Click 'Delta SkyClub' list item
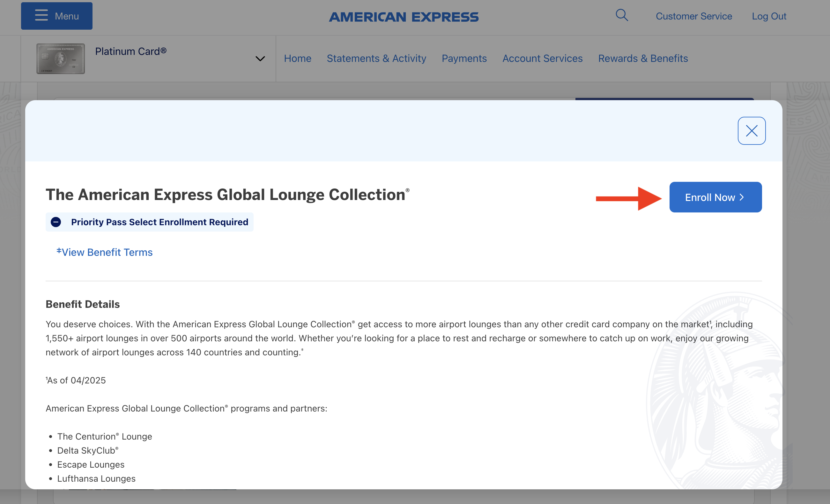Viewport: 830px width, 504px height. tap(88, 450)
